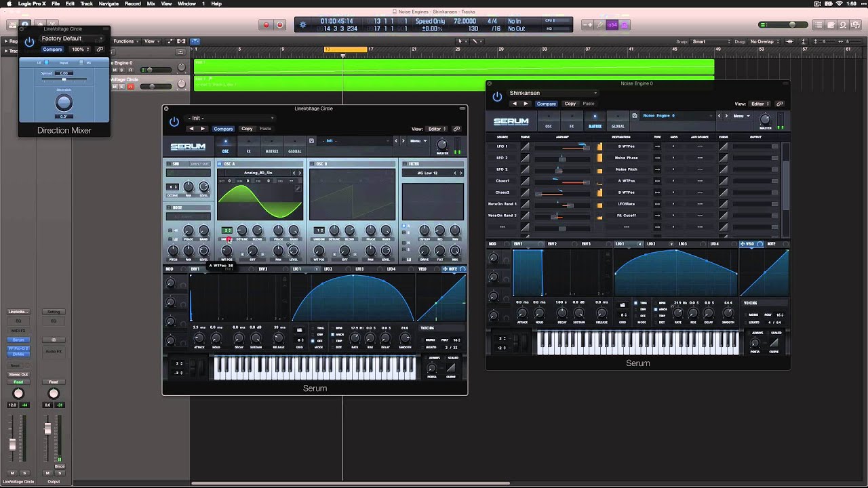The image size is (868, 488).
Task: Click B WTPos destination in LFO 1 row
Action: tap(626, 146)
